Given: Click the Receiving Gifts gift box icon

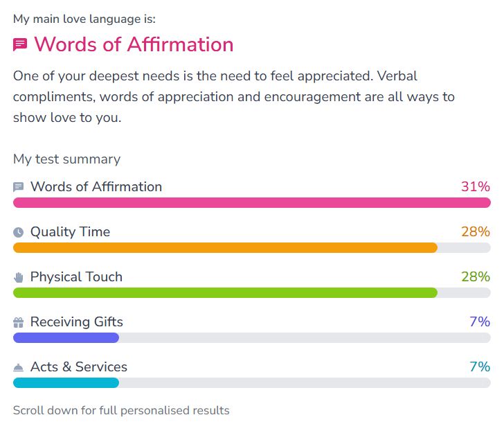Looking at the screenshot, I should pos(19,322).
